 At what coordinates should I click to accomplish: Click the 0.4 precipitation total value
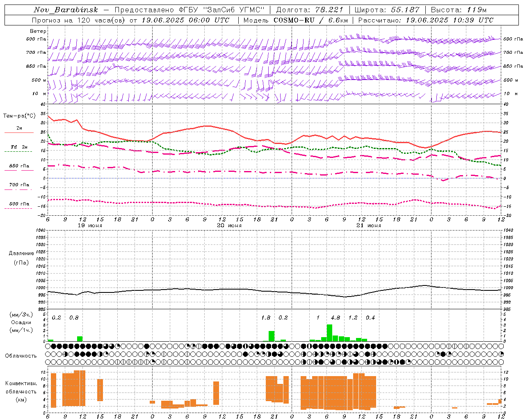point(370,317)
